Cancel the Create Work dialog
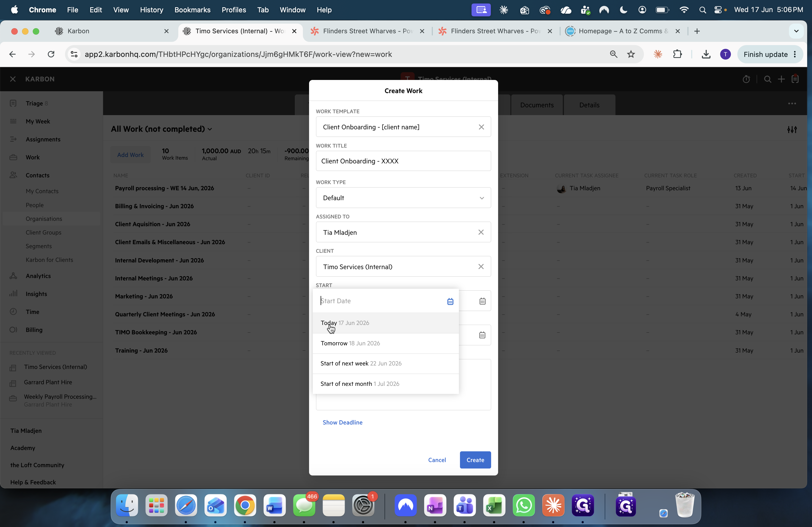This screenshot has height=527, width=812. point(437,460)
